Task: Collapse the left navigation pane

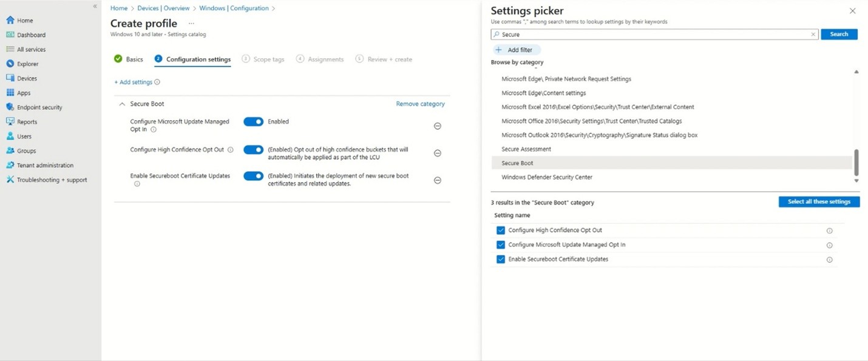Action: tap(95, 6)
